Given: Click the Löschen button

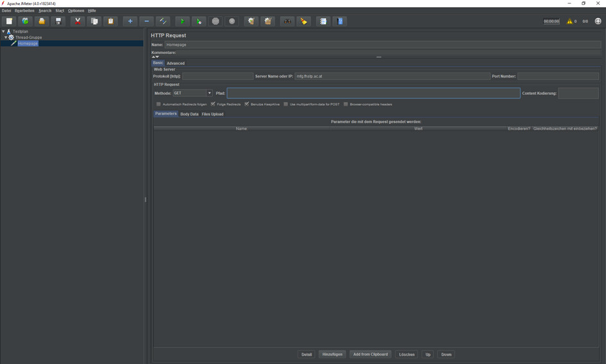Looking at the screenshot, I should 407,354.
